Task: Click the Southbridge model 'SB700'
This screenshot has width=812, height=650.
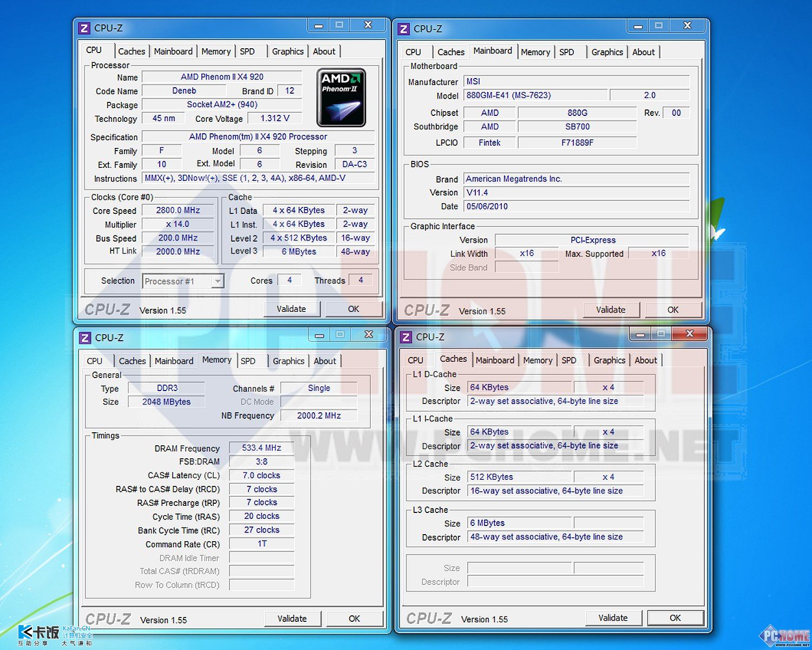Action: (578, 127)
